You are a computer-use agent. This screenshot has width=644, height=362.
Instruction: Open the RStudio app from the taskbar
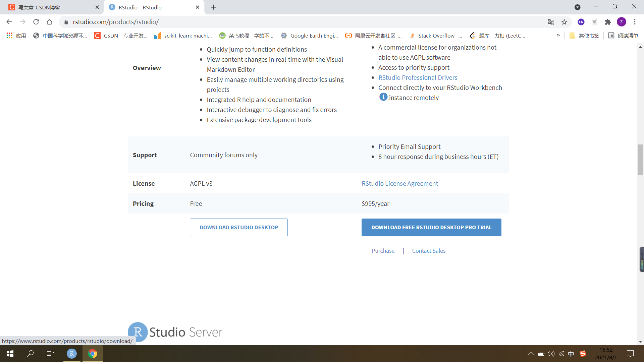tap(71, 354)
